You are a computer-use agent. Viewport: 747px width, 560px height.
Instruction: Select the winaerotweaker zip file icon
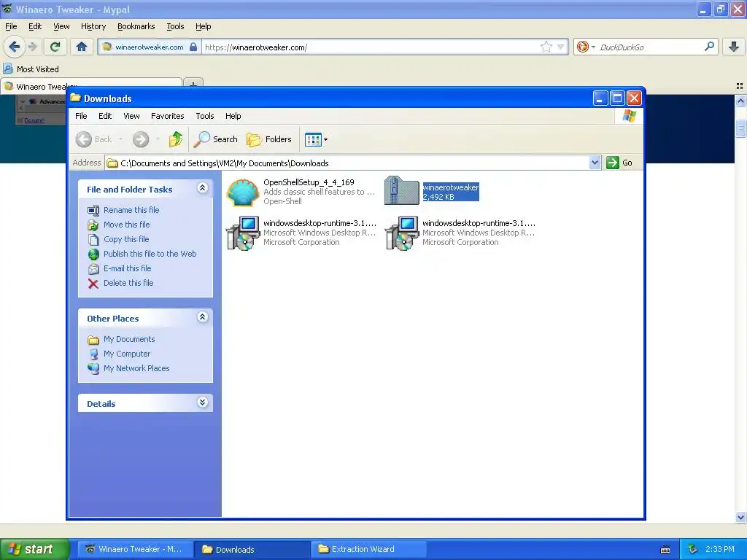coord(402,191)
